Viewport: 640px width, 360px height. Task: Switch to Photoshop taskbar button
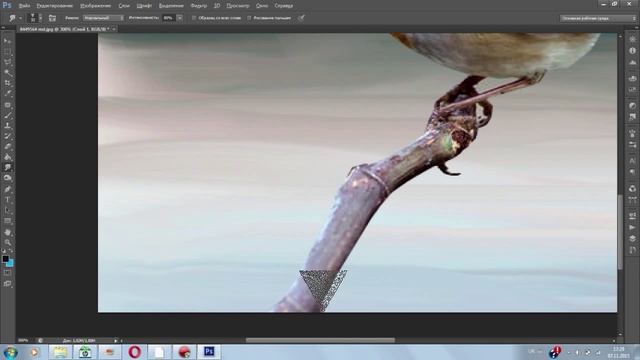[x=209, y=352]
